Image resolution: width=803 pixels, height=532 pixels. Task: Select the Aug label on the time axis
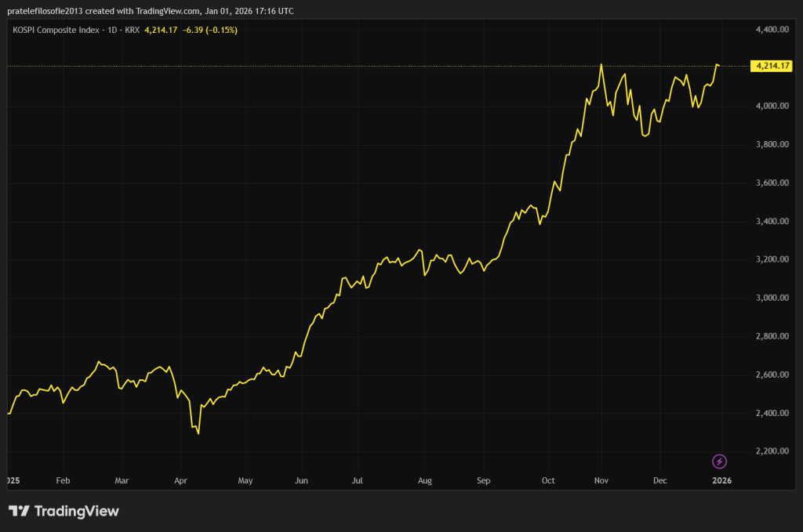point(424,480)
